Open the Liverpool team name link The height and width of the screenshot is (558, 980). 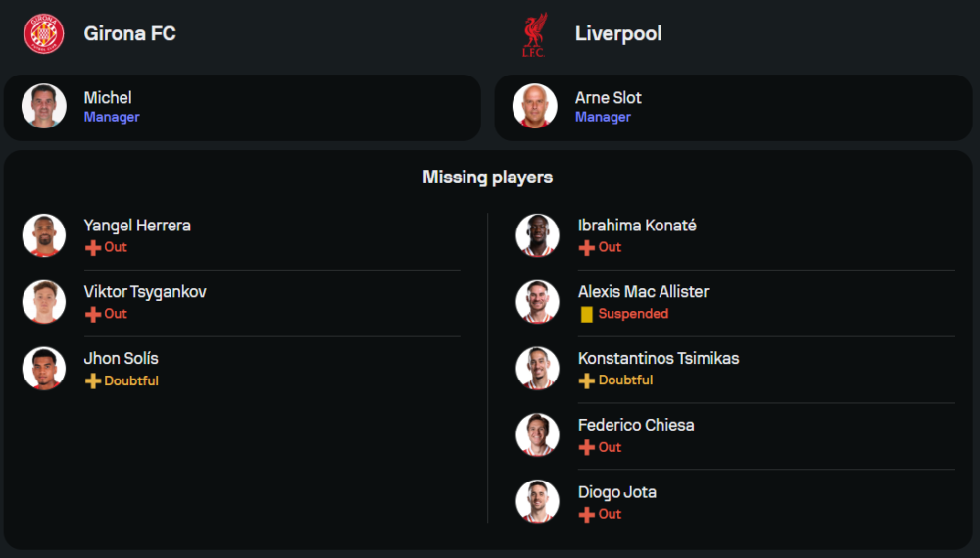618,33
